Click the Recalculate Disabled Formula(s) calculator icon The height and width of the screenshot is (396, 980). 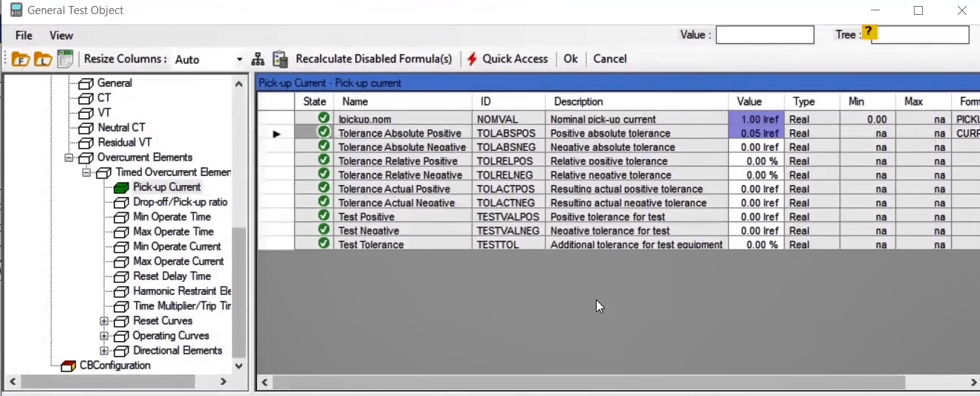pyautogui.click(x=280, y=59)
